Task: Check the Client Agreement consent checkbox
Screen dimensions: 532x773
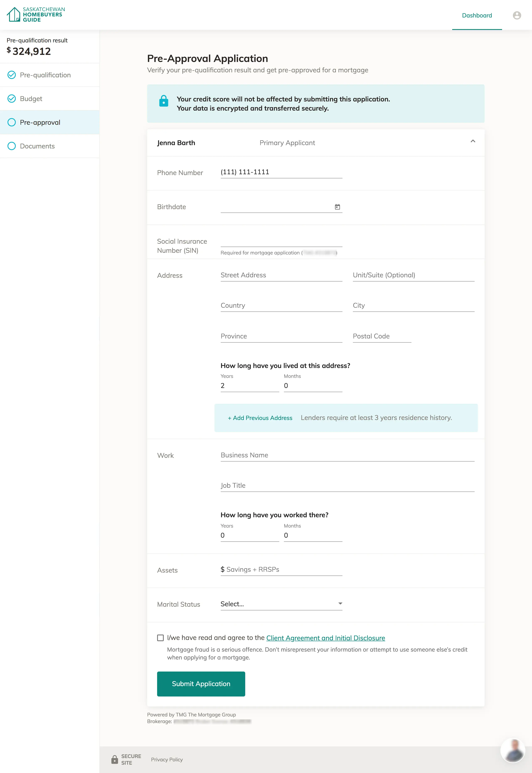Action: [161, 638]
